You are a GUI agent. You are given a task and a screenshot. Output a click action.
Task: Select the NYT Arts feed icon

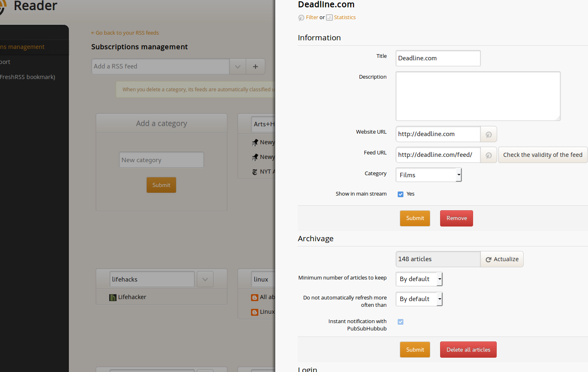[x=255, y=172]
